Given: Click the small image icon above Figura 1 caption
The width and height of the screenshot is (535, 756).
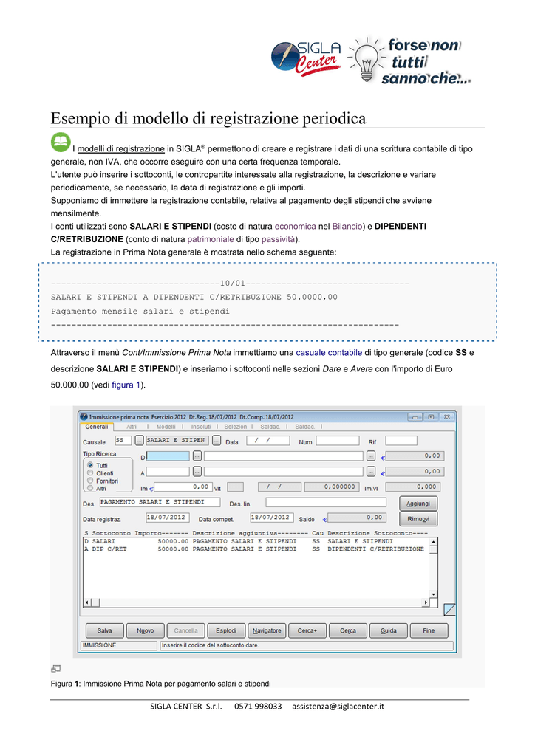Looking at the screenshot, I should tap(56, 669).
